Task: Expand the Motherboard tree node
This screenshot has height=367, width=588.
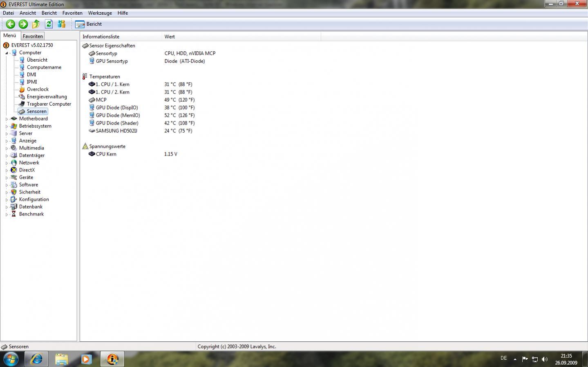Action: (x=7, y=119)
